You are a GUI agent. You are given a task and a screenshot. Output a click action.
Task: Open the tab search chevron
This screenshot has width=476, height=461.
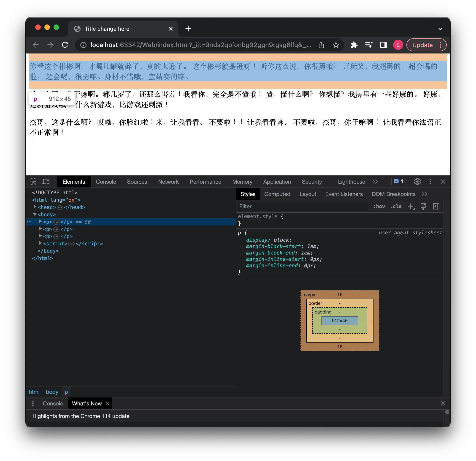click(440, 29)
